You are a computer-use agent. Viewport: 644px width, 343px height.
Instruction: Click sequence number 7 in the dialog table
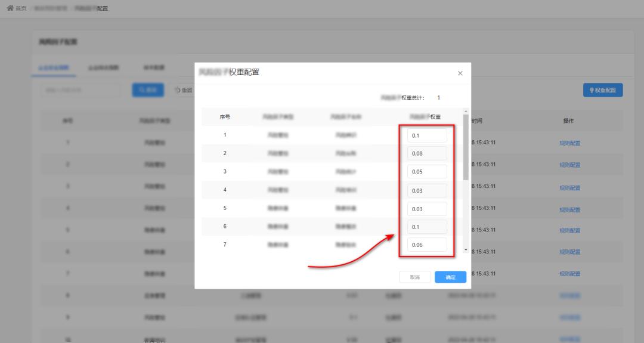225,245
